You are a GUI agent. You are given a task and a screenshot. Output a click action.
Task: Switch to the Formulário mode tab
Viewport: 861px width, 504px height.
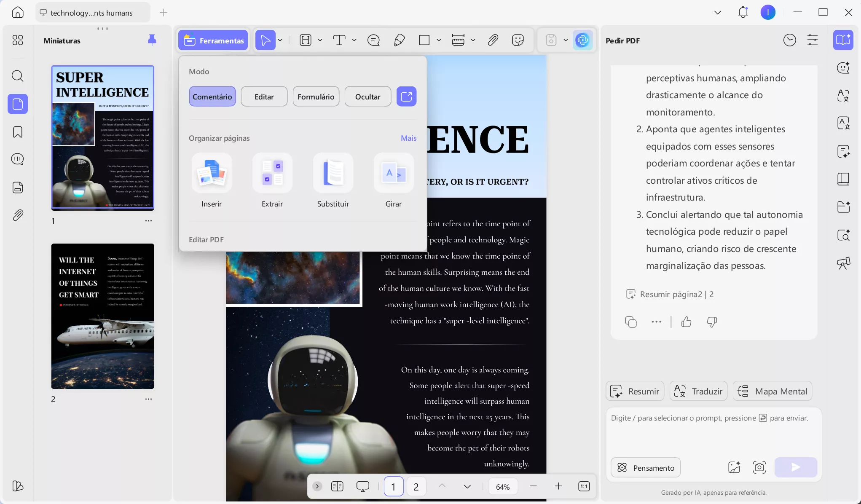click(316, 97)
